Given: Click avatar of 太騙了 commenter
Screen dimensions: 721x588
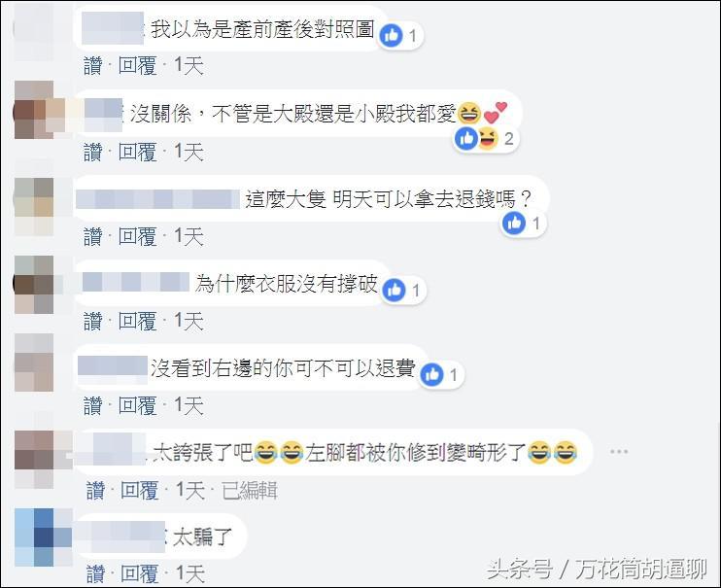Looking at the screenshot, I should tap(43, 537).
